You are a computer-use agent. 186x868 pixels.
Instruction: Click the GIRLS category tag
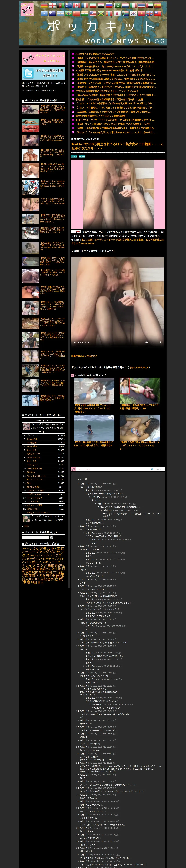[x=74, y=156]
